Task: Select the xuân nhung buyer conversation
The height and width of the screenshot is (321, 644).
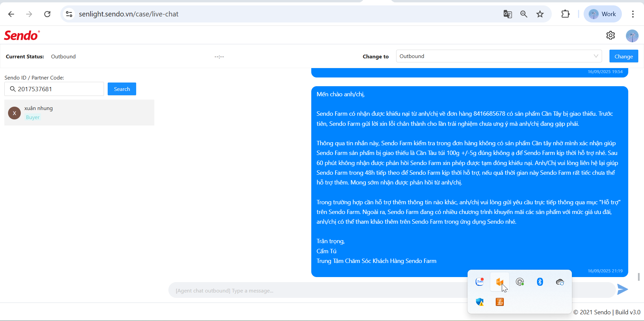Action: pyautogui.click(x=79, y=113)
